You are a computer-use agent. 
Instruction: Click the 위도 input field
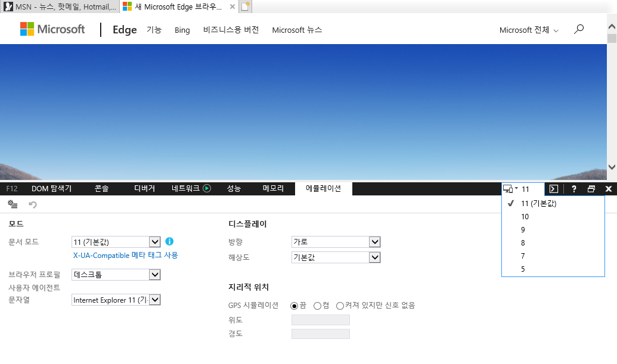tap(321, 320)
